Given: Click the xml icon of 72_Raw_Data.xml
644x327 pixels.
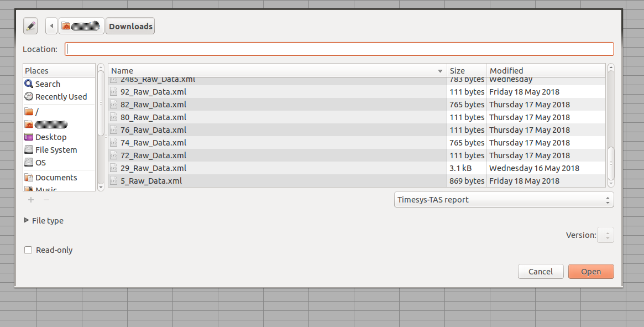Looking at the screenshot, I should 114,155.
